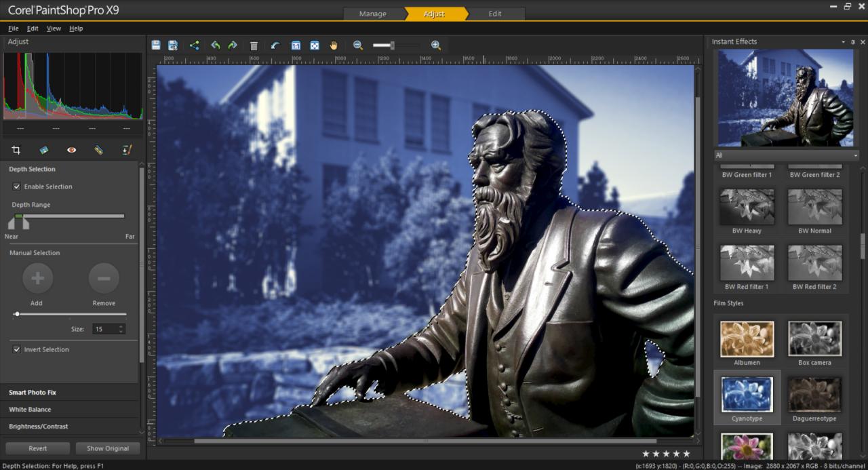
Task: Redo the last action
Action: point(233,45)
